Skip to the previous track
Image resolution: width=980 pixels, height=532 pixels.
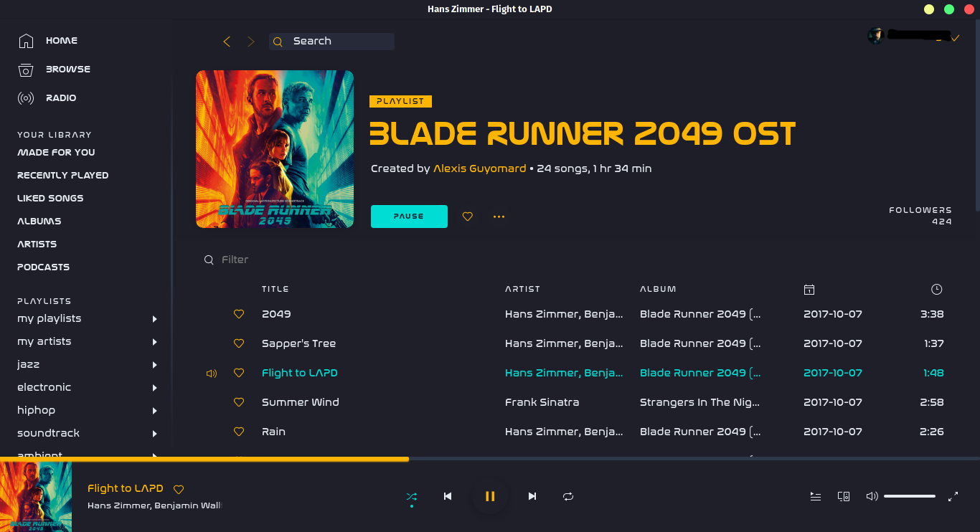(x=448, y=496)
